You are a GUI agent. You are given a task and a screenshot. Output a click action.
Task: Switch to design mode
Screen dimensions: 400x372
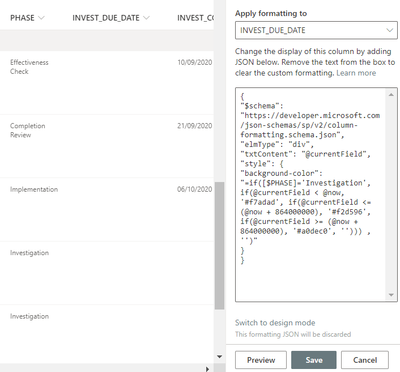coord(275,323)
